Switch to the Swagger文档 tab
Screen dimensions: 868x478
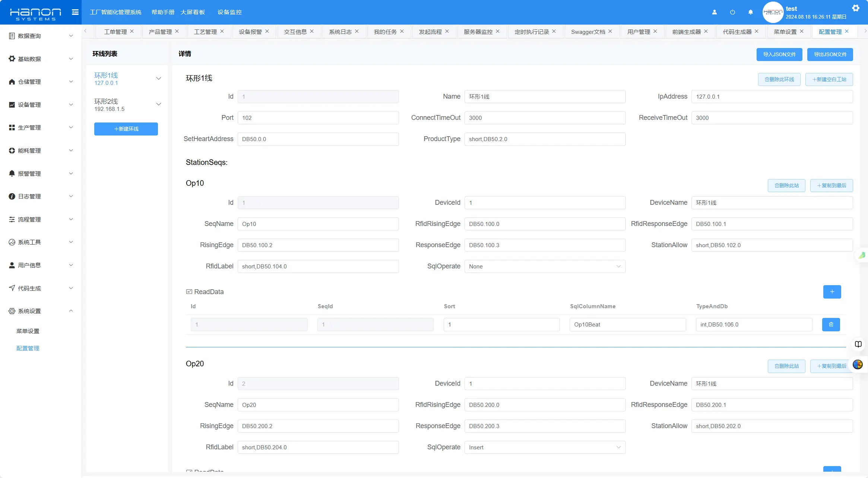coord(588,32)
